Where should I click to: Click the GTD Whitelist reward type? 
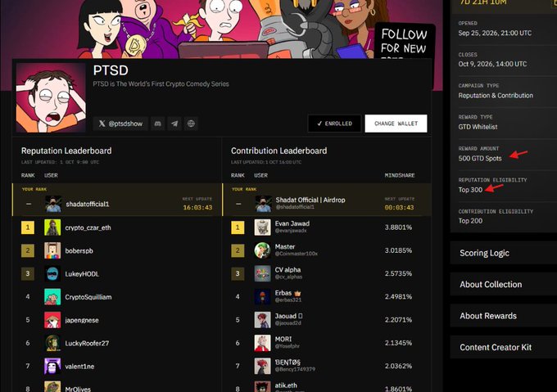(478, 127)
